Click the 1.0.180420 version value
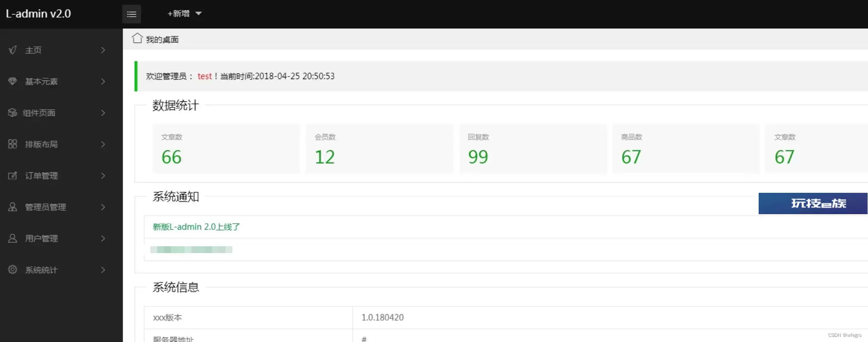Screen dimensions: 868x342 click(382, 317)
